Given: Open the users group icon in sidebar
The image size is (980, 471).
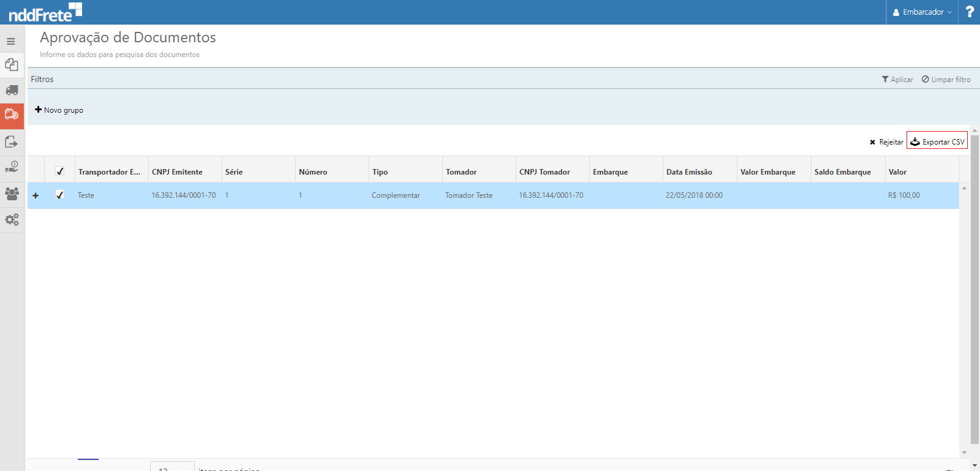Looking at the screenshot, I should pyautogui.click(x=12, y=194).
